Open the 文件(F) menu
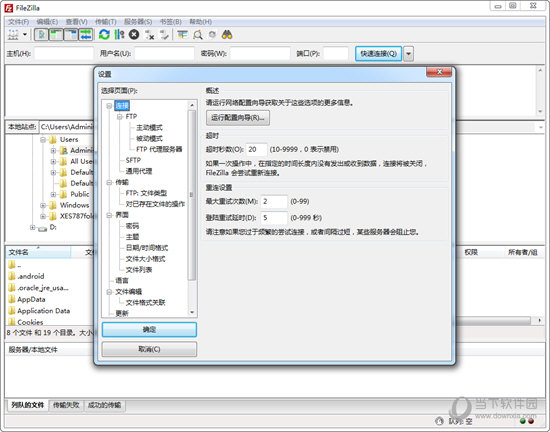 (18, 22)
